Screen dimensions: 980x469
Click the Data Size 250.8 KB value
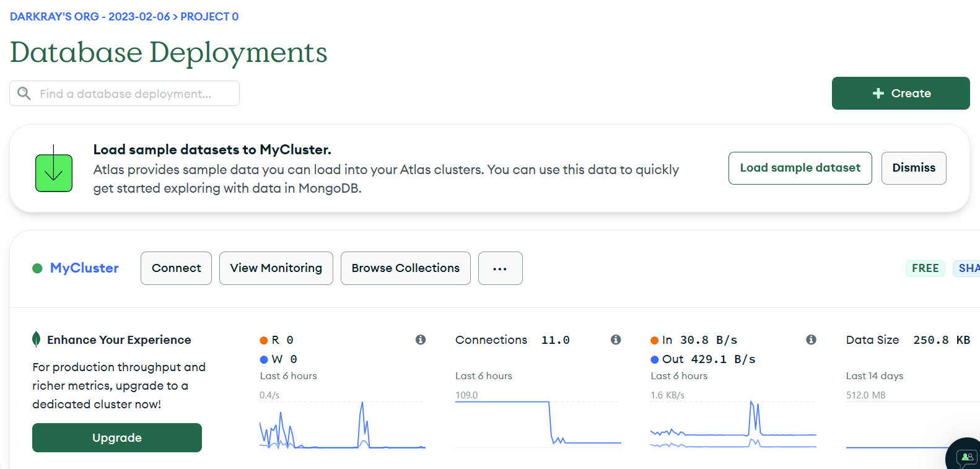coord(942,340)
